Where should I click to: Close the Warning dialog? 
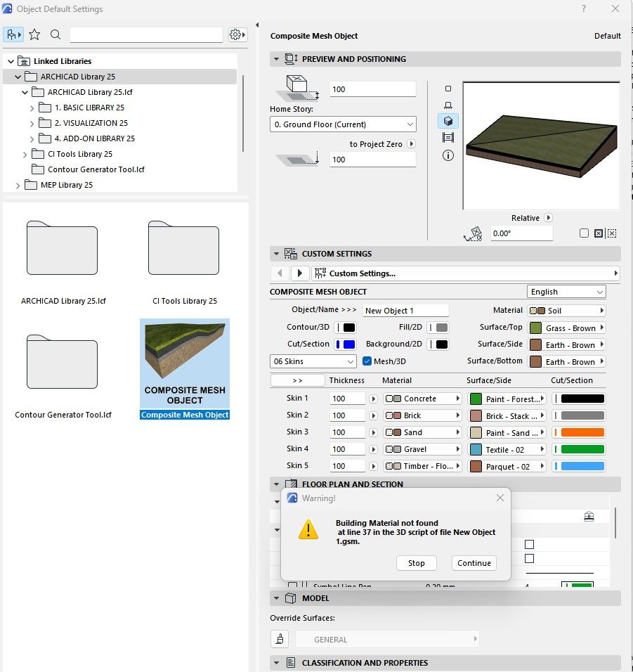pos(500,498)
